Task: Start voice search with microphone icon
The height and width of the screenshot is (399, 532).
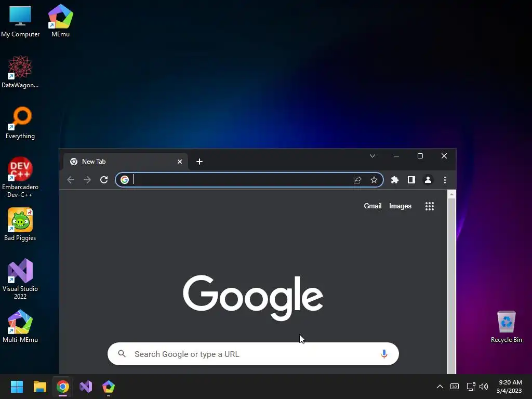Action: [384, 354]
